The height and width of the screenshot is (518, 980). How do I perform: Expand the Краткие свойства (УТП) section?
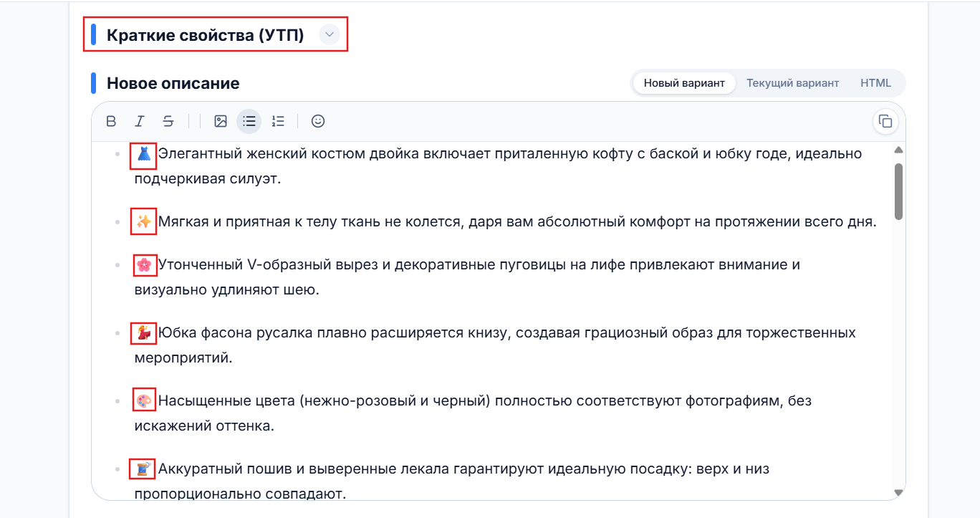click(x=329, y=34)
